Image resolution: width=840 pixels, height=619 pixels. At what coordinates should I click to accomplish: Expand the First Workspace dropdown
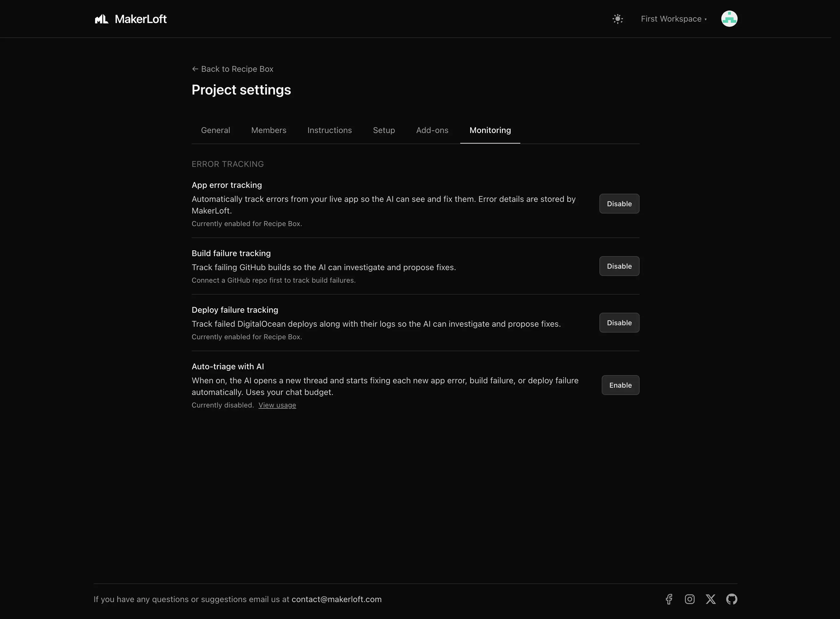click(674, 19)
